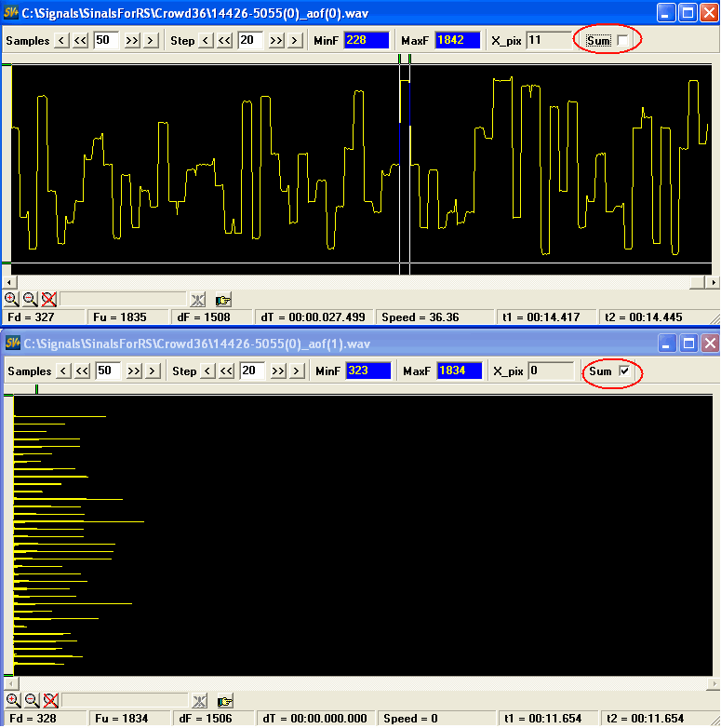
Task: Click the MinF field showing 228
Action: (x=367, y=41)
